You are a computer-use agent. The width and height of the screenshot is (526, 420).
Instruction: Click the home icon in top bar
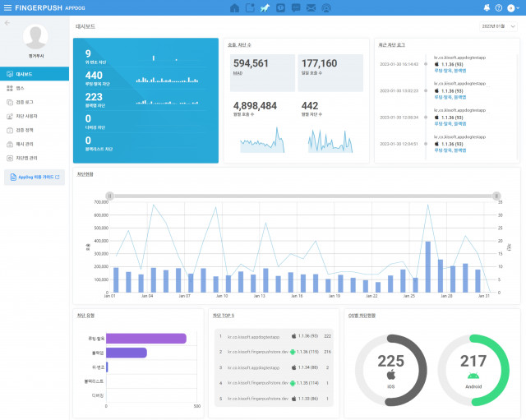[x=235, y=7]
